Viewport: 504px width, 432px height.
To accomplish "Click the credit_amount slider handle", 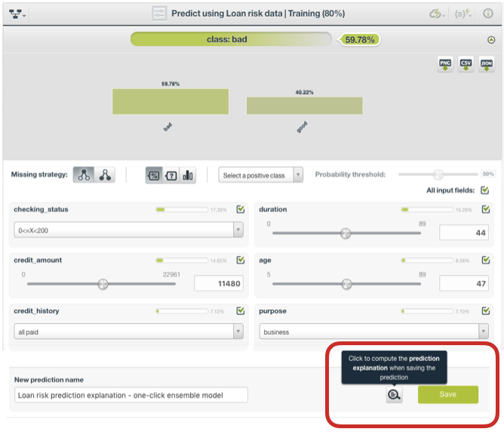I will (x=103, y=284).
